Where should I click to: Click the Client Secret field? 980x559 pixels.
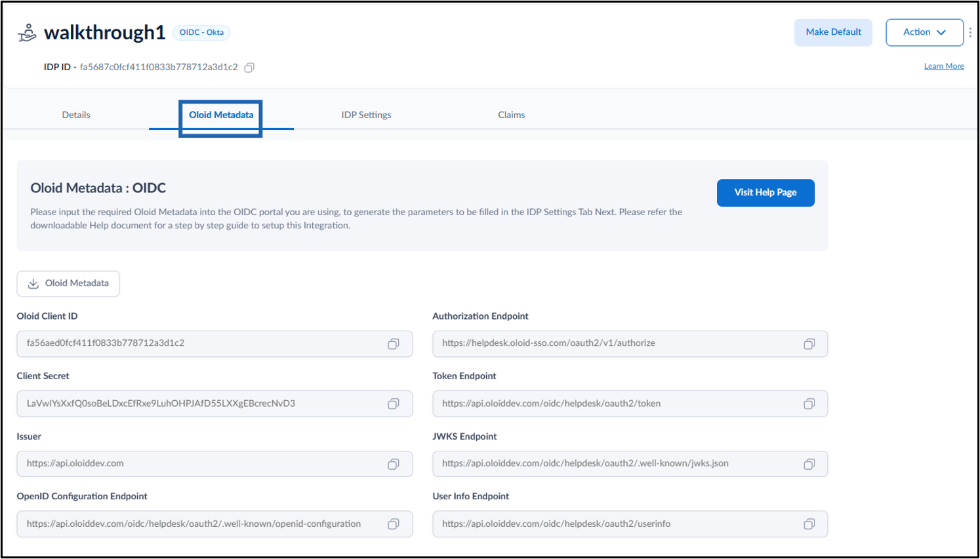pyautogui.click(x=214, y=404)
